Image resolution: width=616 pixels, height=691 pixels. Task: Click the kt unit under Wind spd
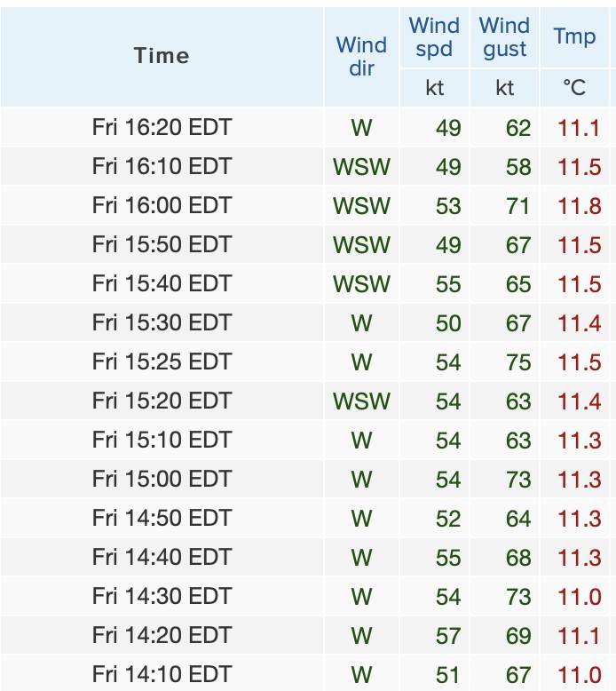(x=434, y=88)
